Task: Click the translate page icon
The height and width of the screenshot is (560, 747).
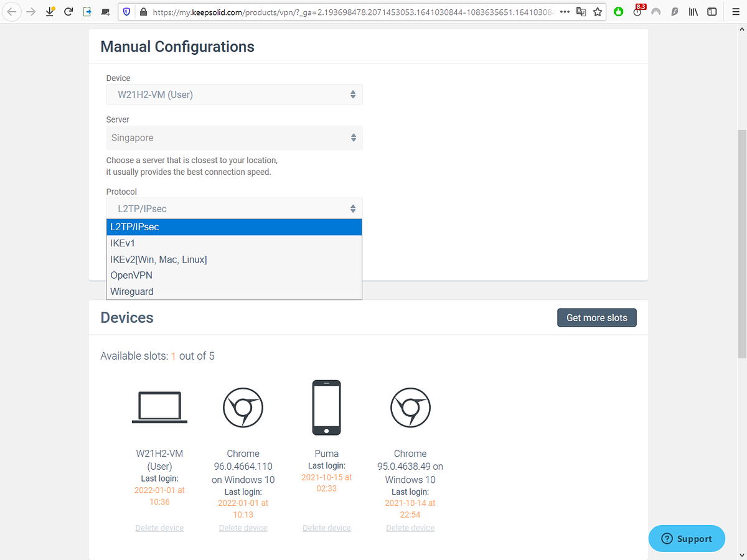Action: click(x=581, y=11)
